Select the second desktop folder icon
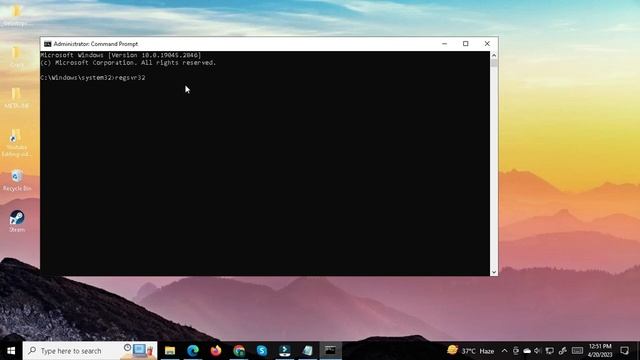Screen dimensions: 640x360 point(16,57)
